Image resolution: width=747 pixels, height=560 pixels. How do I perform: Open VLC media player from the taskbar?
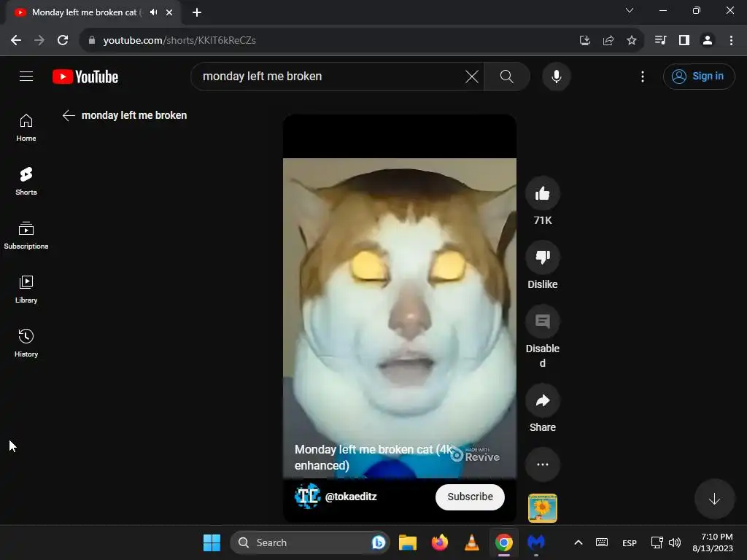pyautogui.click(x=472, y=542)
